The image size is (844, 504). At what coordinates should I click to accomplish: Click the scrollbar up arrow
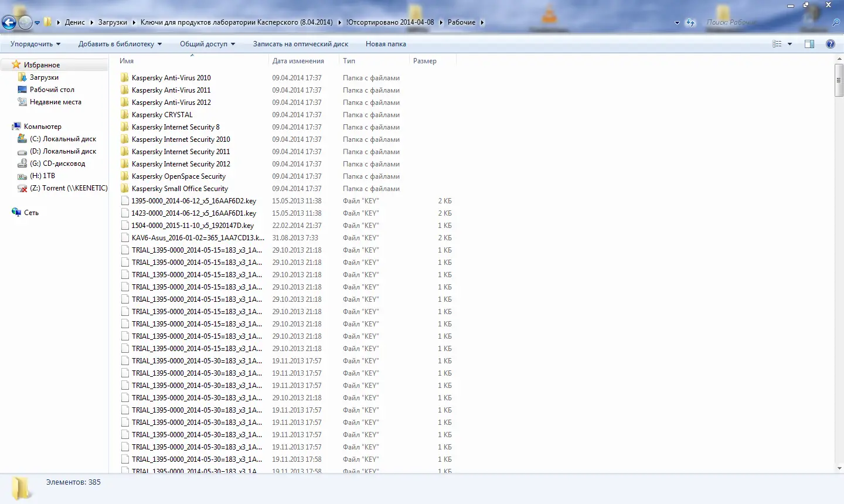(839, 59)
